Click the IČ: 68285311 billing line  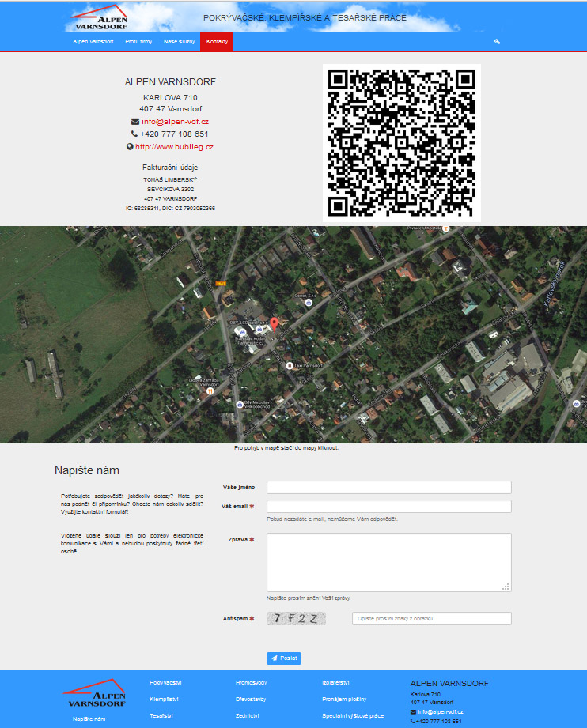(x=170, y=209)
